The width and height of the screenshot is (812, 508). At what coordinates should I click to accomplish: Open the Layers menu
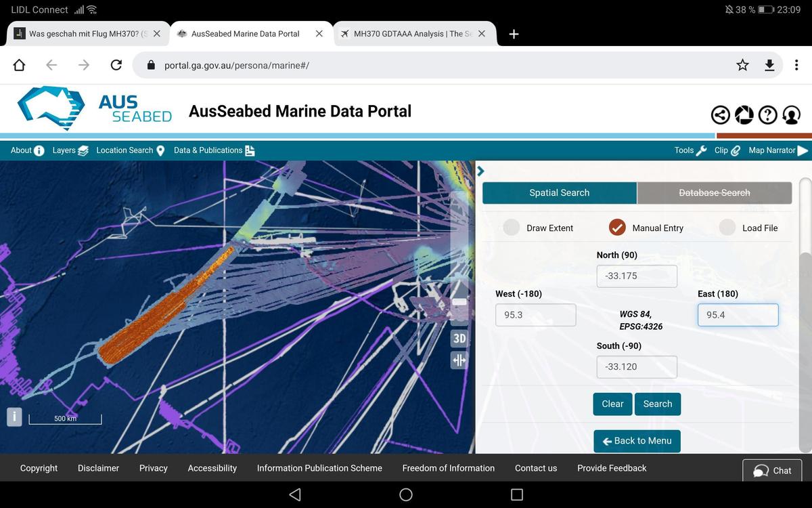click(x=70, y=150)
